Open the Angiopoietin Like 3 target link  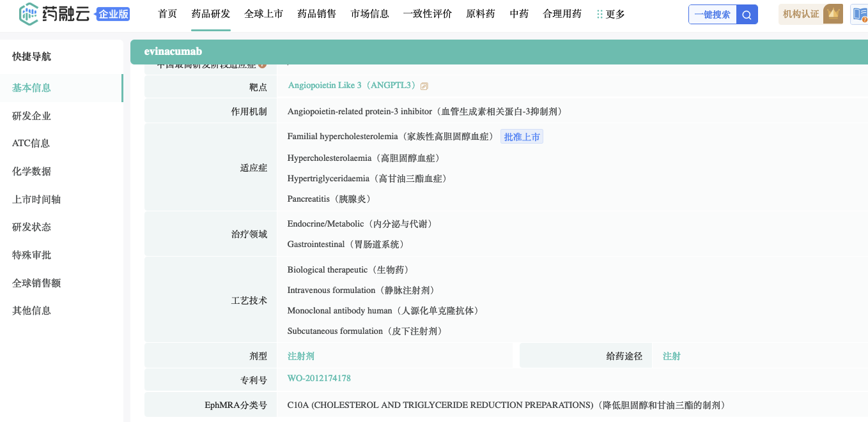(352, 86)
